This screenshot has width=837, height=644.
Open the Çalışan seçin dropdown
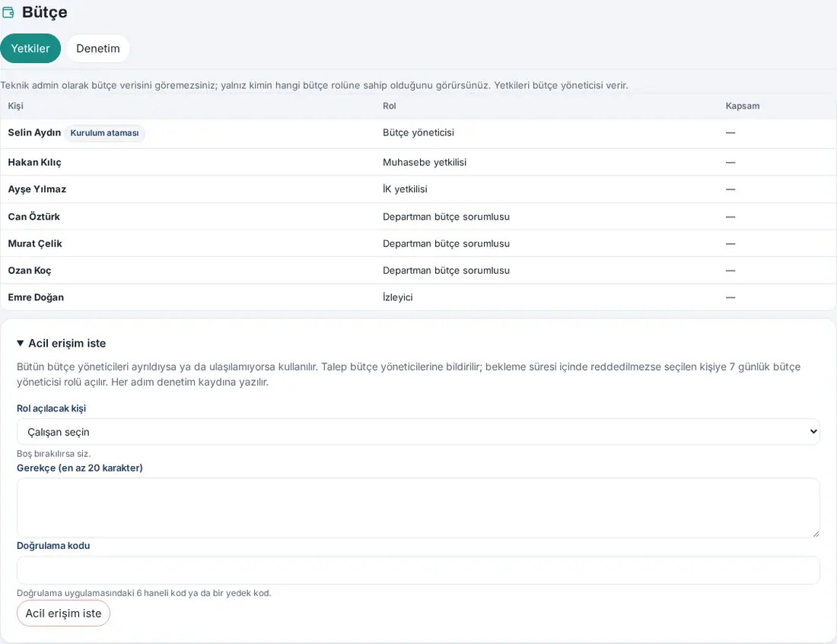click(x=418, y=432)
